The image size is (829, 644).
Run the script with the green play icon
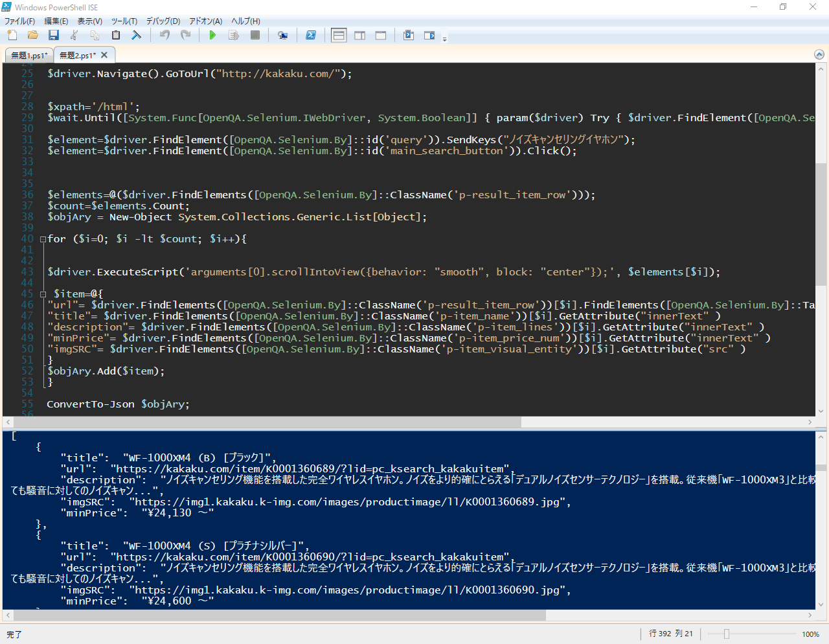tap(212, 35)
